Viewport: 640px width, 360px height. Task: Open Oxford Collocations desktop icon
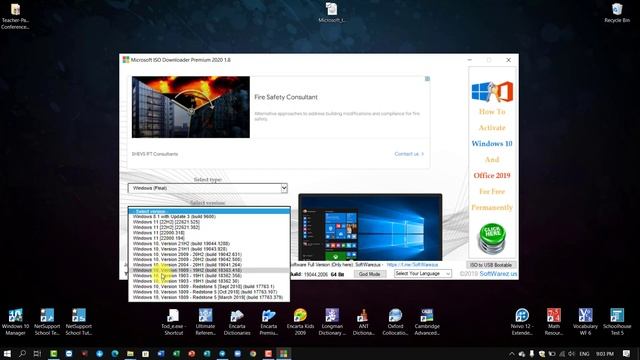tap(395, 322)
